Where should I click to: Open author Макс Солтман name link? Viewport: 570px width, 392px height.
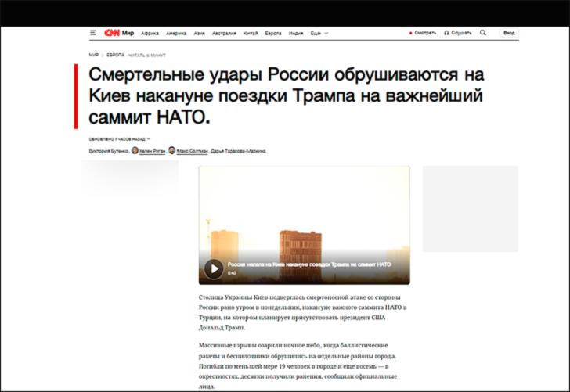pyautogui.click(x=193, y=151)
